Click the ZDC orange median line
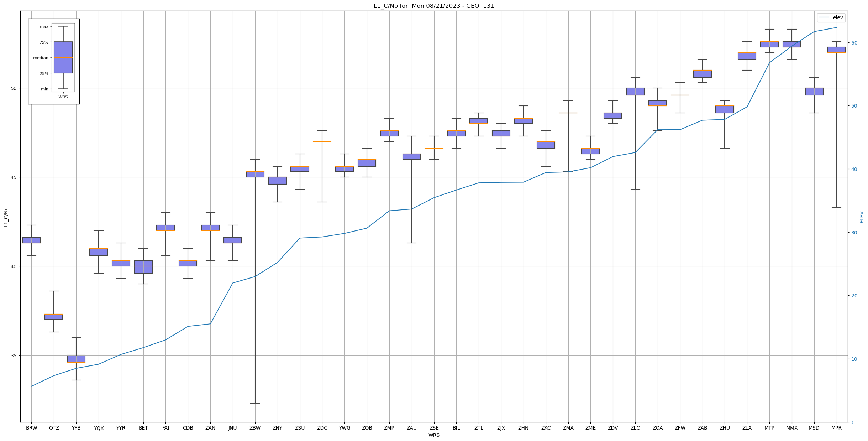Image resolution: width=868 pixels, height=441 pixels. (x=322, y=141)
